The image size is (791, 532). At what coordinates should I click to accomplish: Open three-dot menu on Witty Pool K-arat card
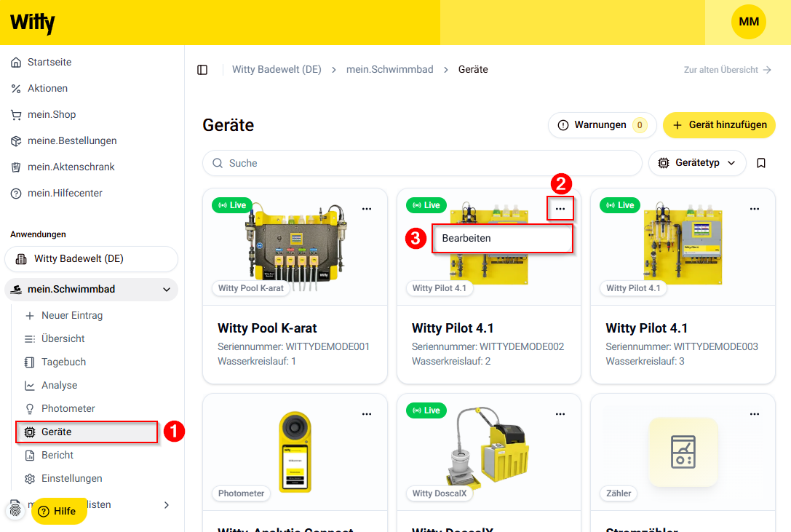pos(367,209)
